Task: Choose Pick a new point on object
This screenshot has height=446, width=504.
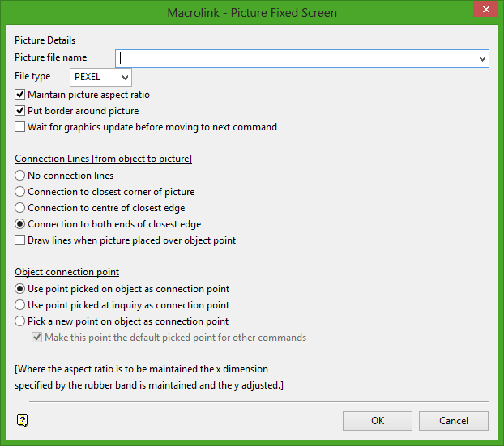Action: click(20, 321)
